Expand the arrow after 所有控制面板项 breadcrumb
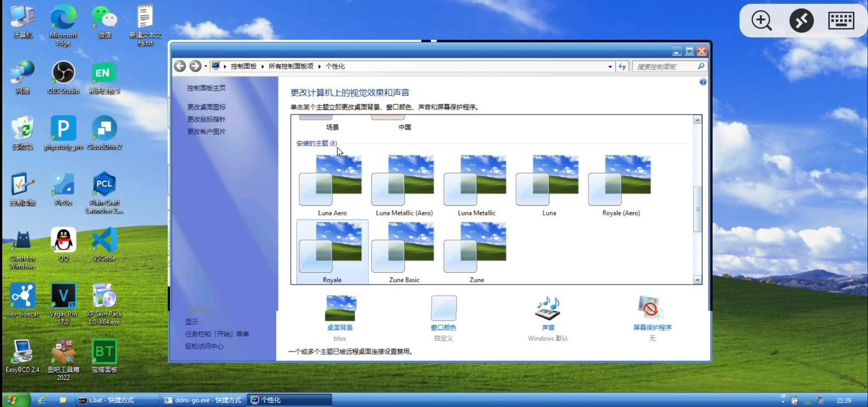This screenshot has height=407, width=868. click(x=319, y=66)
